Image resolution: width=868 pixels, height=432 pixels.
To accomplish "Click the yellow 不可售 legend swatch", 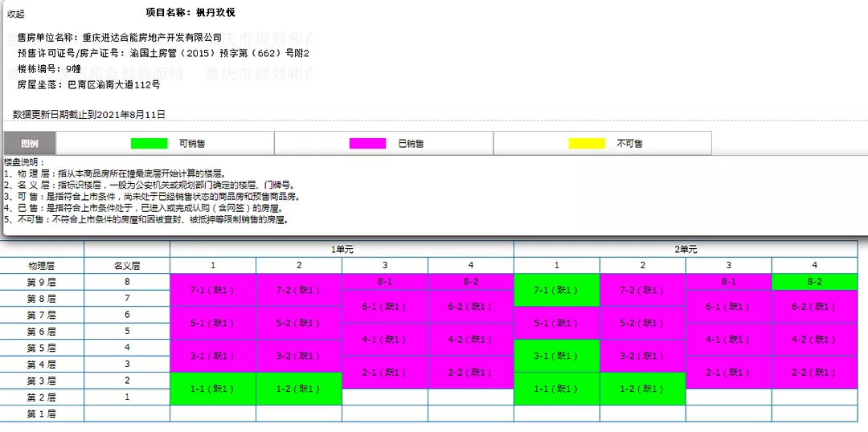I will pyautogui.click(x=587, y=143).
